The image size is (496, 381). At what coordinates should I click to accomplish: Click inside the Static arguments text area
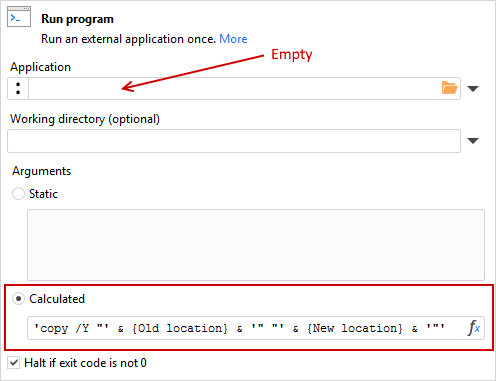pos(256,245)
